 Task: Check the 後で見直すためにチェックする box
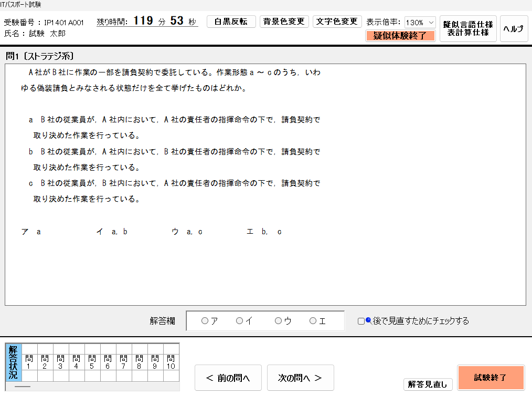(x=361, y=321)
